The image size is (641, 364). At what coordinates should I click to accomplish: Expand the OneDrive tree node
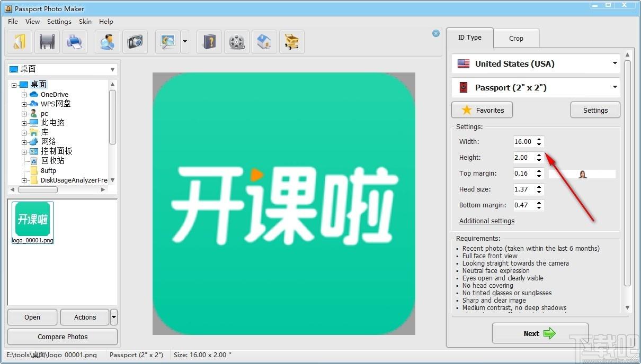(x=24, y=94)
